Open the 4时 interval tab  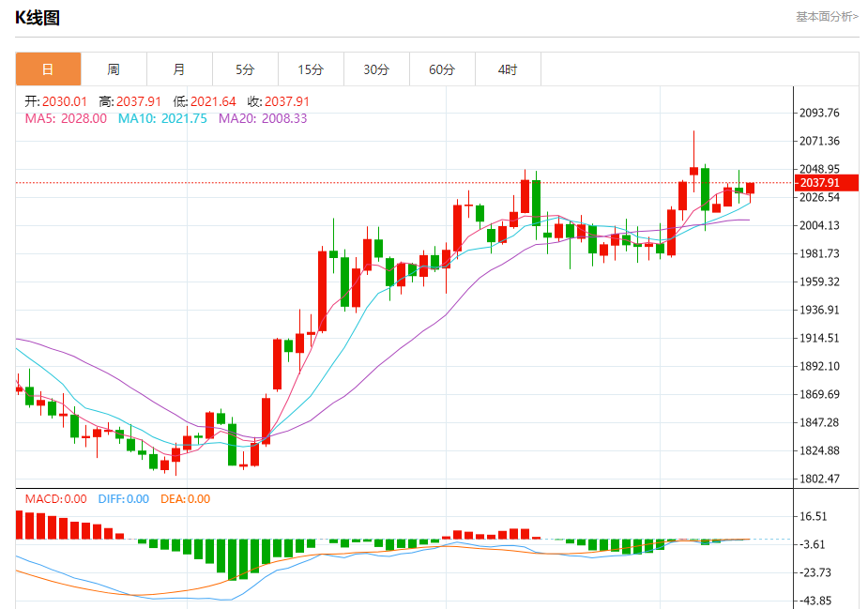[508, 69]
